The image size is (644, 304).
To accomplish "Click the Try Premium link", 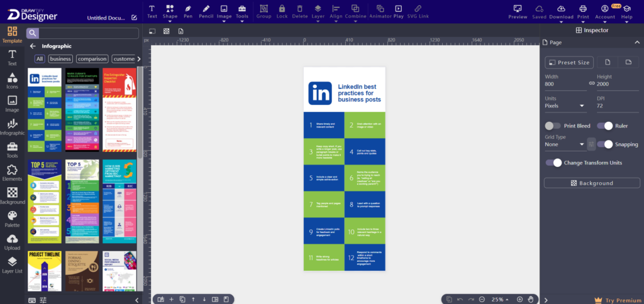I will point(618,300).
